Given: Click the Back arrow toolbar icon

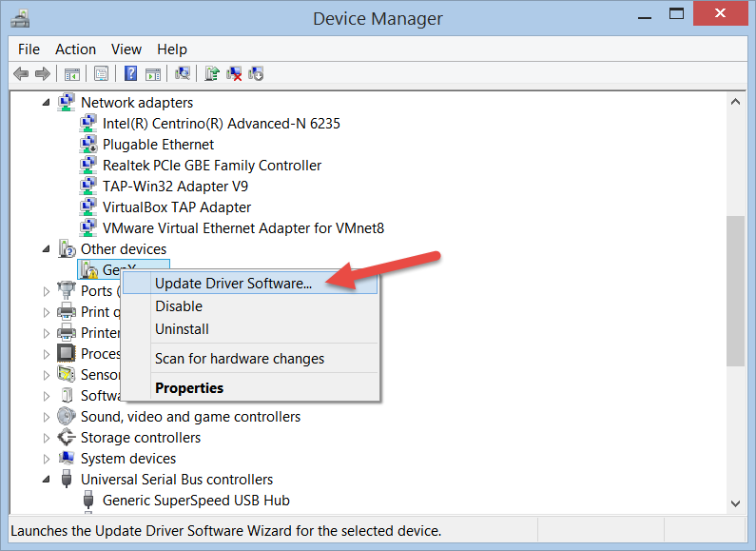Looking at the screenshot, I should [21, 74].
